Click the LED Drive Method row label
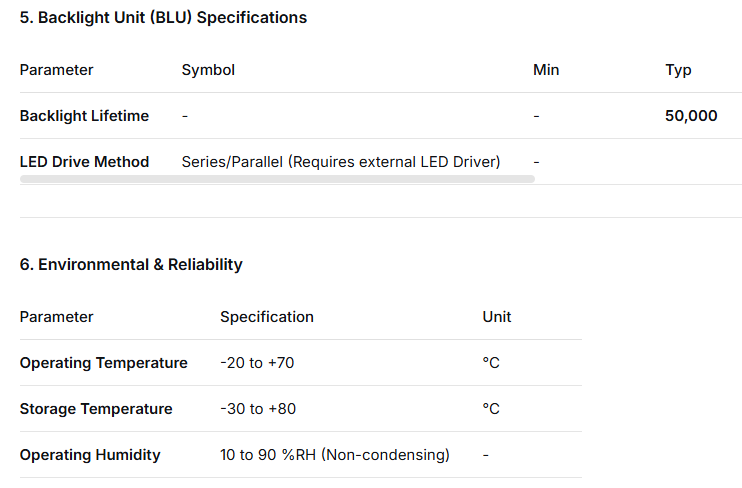 click(84, 162)
